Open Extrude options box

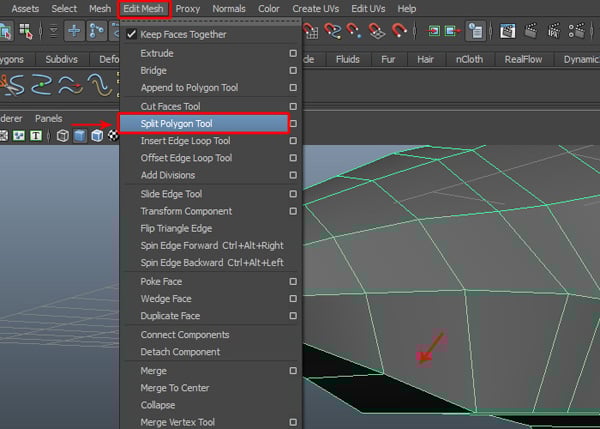tap(293, 52)
